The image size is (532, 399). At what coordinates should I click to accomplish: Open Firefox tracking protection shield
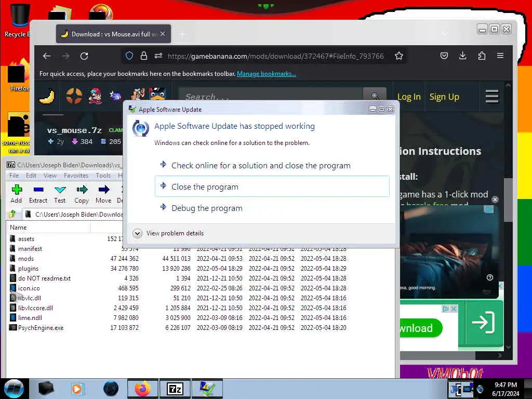coord(129,56)
